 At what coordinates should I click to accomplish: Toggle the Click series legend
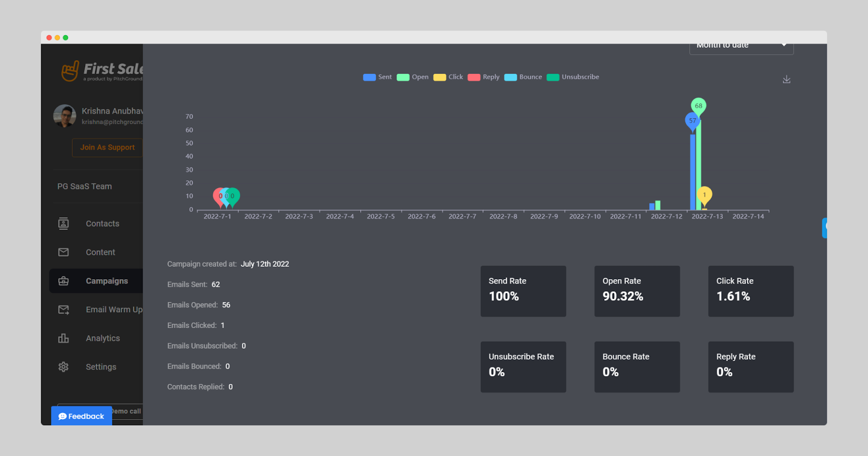pos(448,77)
